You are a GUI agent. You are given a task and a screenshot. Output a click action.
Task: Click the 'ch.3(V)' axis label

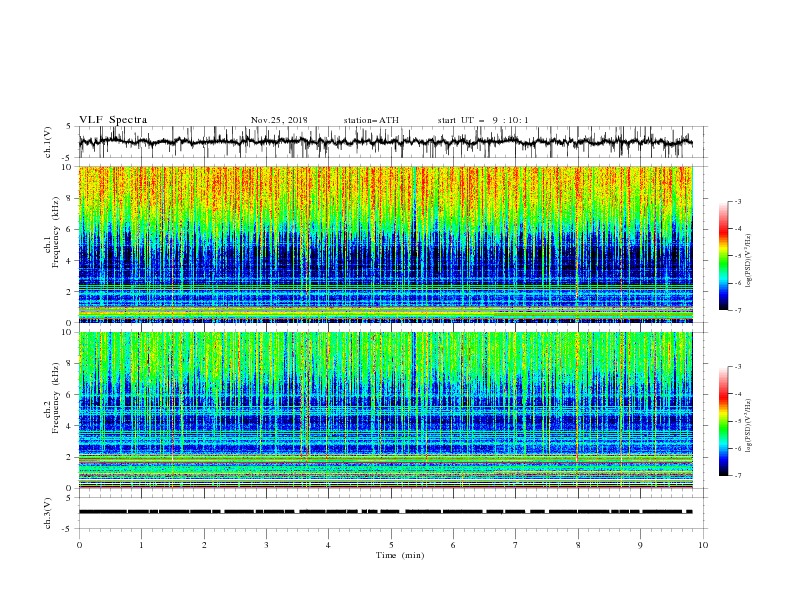point(48,513)
